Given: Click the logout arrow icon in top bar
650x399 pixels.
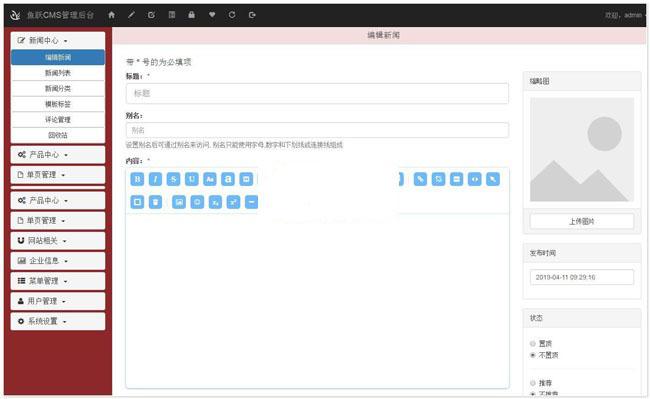Looking at the screenshot, I should coord(252,15).
